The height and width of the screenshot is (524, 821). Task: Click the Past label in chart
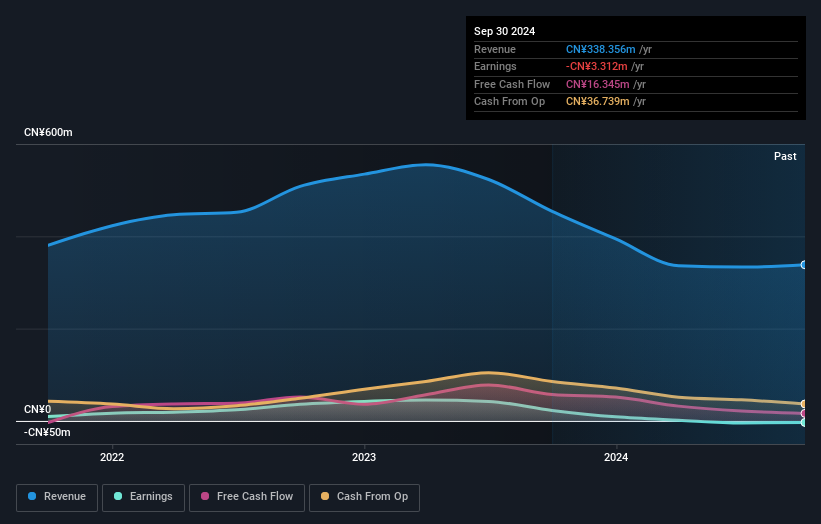point(785,156)
